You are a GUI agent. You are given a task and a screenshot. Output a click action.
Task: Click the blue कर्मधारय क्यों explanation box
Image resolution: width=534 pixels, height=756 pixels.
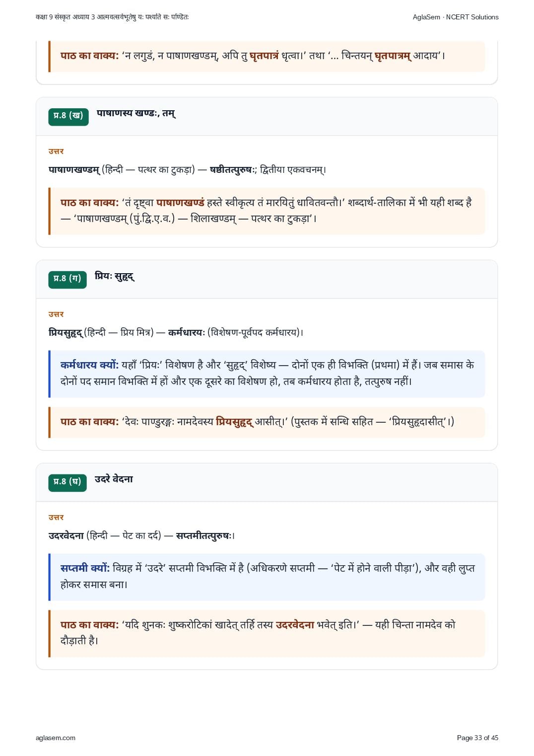(267, 374)
